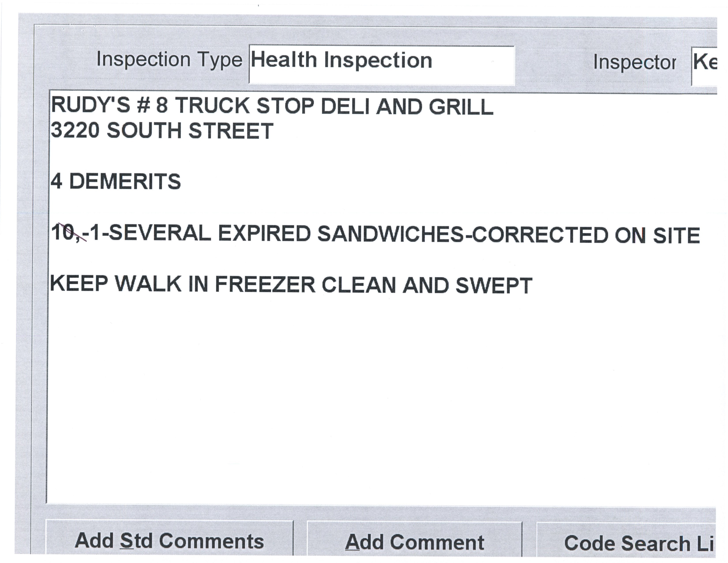This screenshot has width=728, height=563.
Task: Click the empty area of the comments box
Action: (x=367, y=400)
